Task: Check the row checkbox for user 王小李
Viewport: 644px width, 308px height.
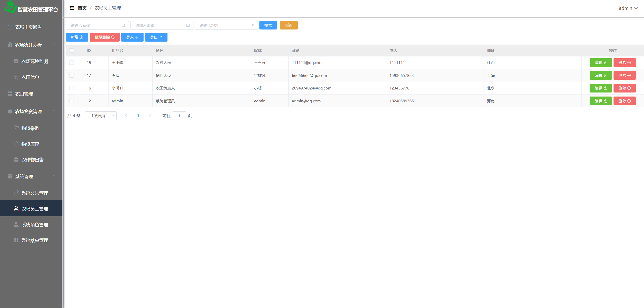Action: [x=72, y=63]
